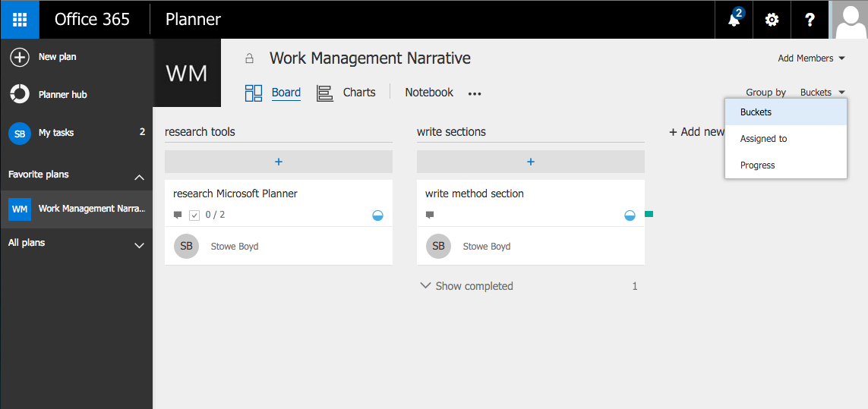Click checklist icon on research Microsoft Planner card

194,215
